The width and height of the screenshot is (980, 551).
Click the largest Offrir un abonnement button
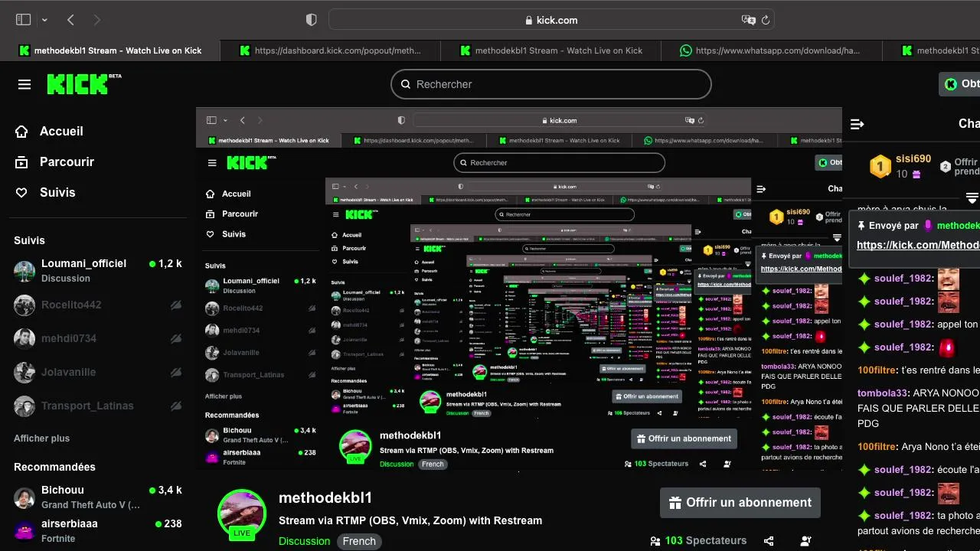[x=740, y=502]
